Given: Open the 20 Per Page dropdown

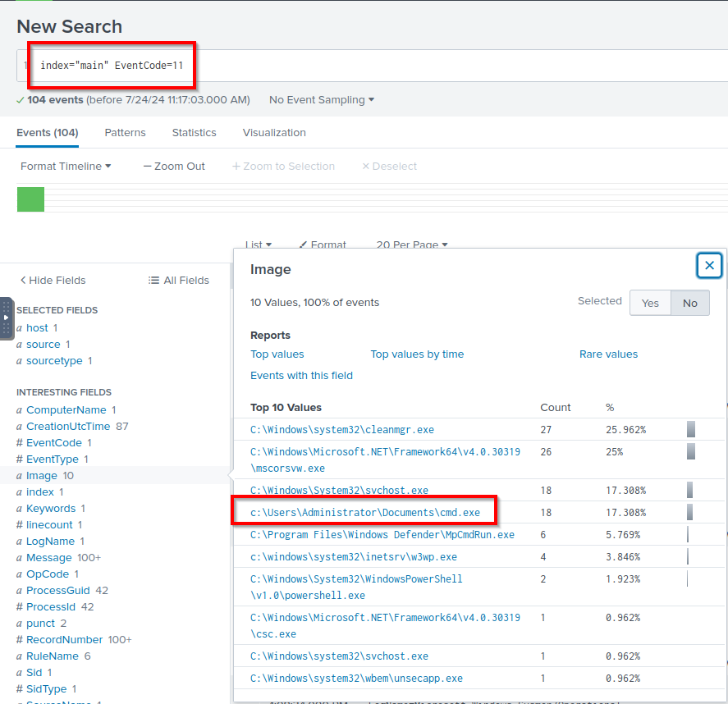Looking at the screenshot, I should 412,245.
